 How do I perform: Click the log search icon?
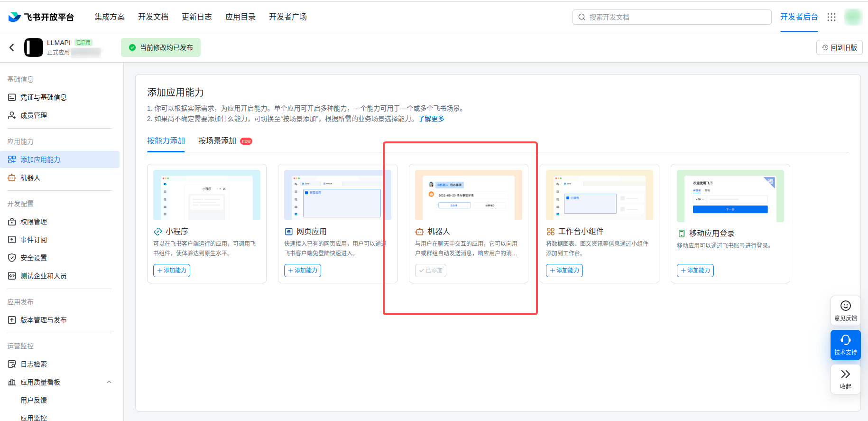[12, 364]
